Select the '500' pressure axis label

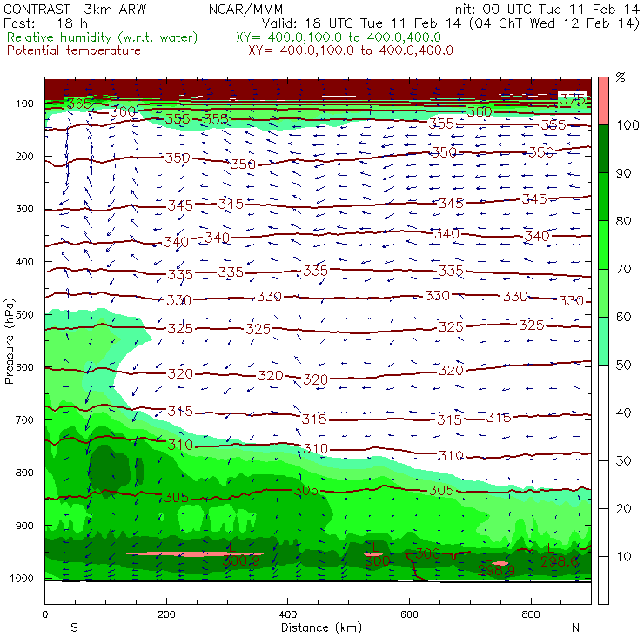coord(24,314)
